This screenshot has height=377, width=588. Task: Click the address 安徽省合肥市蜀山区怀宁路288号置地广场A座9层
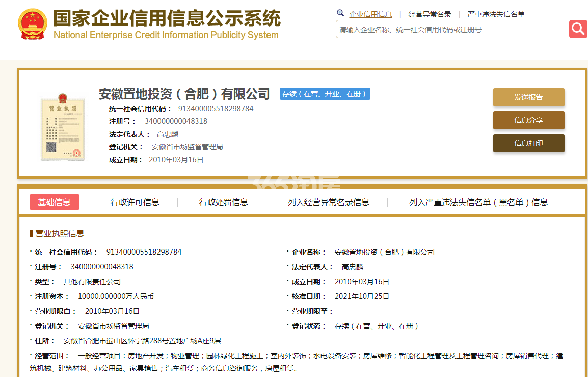point(142,341)
